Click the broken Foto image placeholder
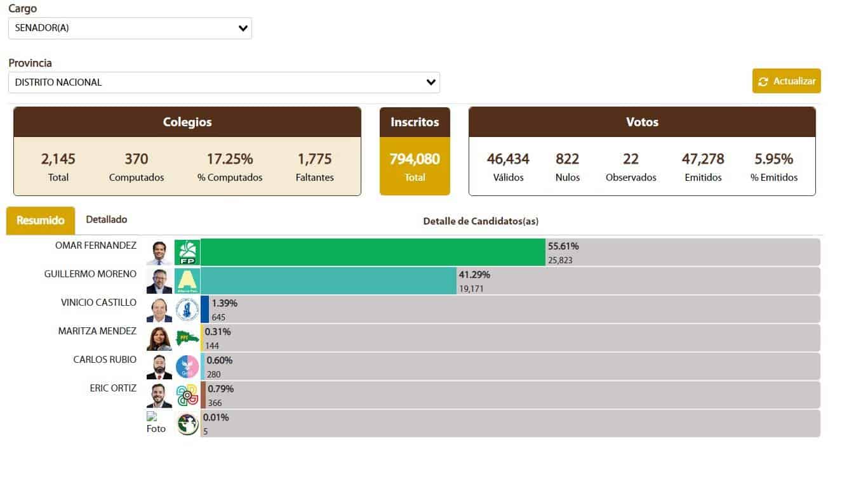 [156, 423]
